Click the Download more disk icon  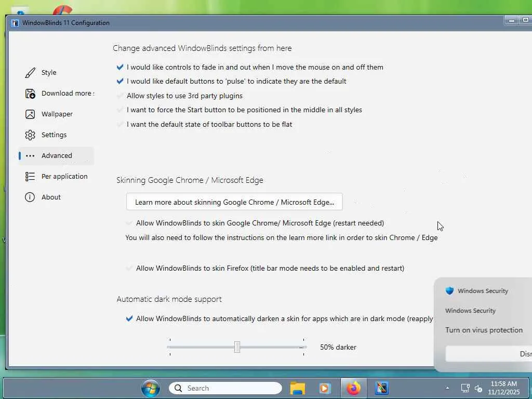pyautogui.click(x=30, y=94)
